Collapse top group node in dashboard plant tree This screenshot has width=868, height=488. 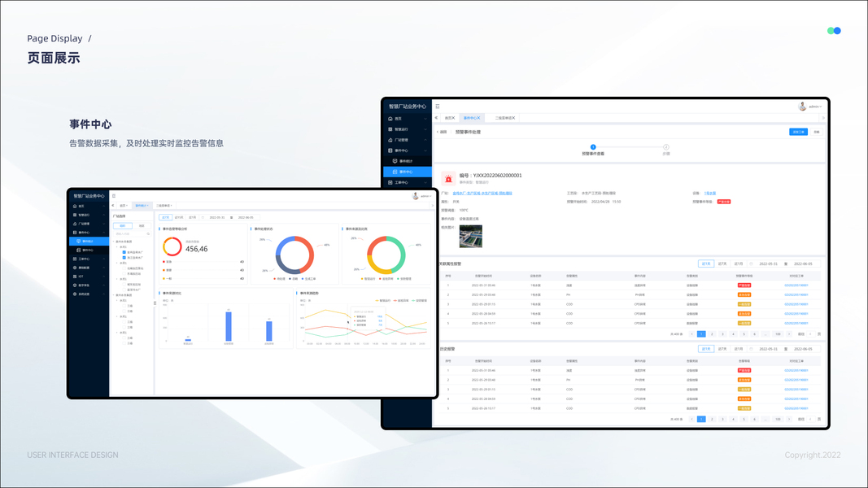(114, 242)
